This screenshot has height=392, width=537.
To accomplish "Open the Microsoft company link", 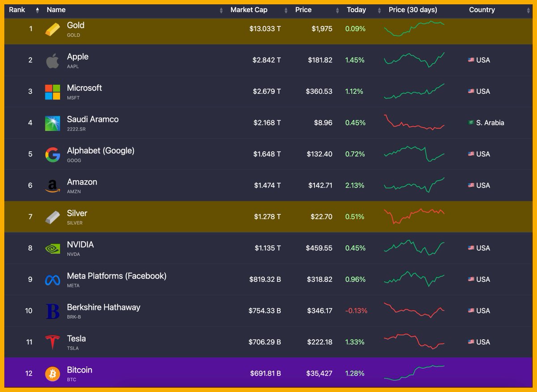I will (85, 88).
